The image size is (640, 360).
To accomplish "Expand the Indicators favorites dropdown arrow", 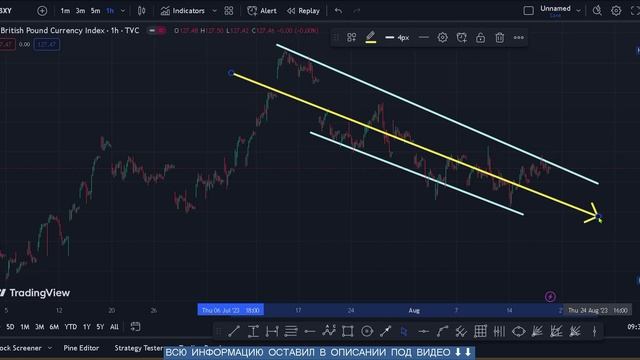I will (214, 11).
